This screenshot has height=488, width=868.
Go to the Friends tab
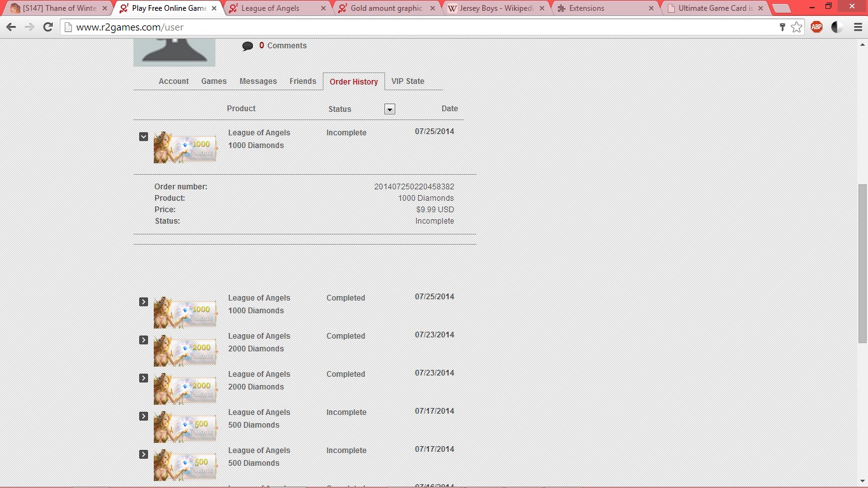point(302,81)
